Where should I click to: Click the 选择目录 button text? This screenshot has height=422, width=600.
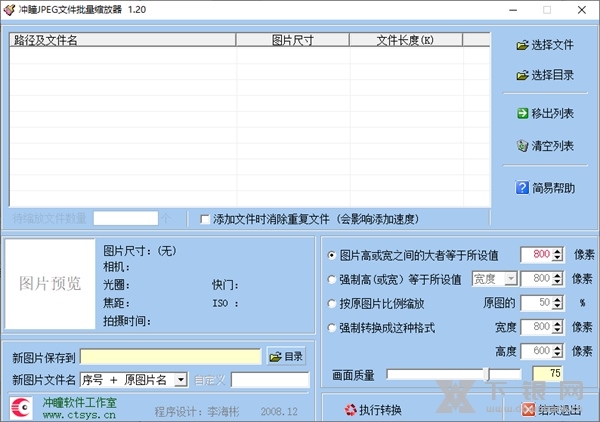point(552,75)
